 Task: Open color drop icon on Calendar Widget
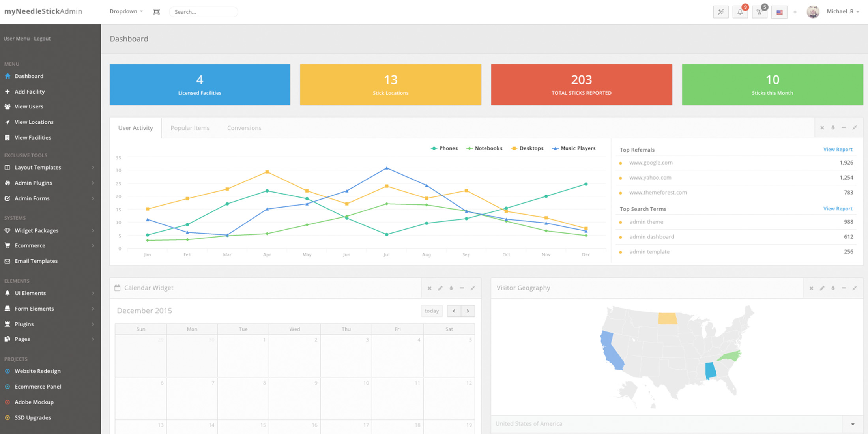coord(451,288)
